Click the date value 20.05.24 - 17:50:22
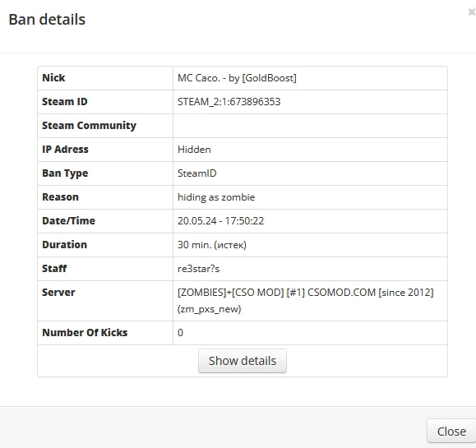Screen dimensions: 476x448 click(220, 220)
